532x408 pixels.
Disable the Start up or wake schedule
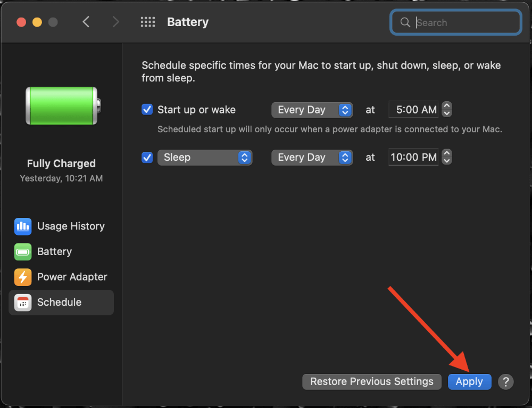click(147, 109)
